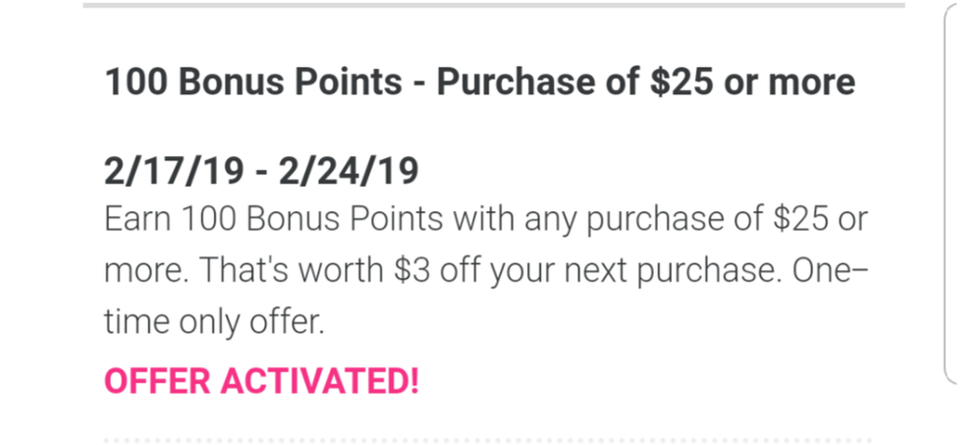Screen dimensions: 980x445
Task: Tap the "time only offer." line
Action: point(214,321)
